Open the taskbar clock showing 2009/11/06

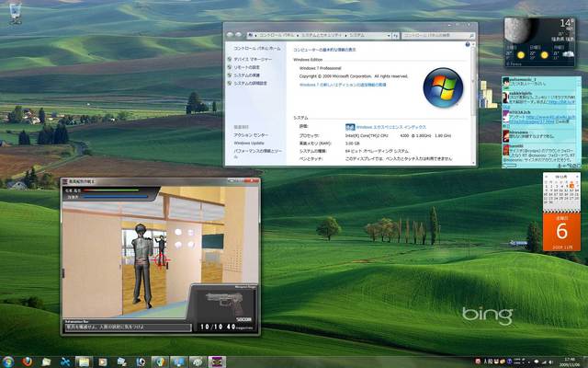pos(570,362)
